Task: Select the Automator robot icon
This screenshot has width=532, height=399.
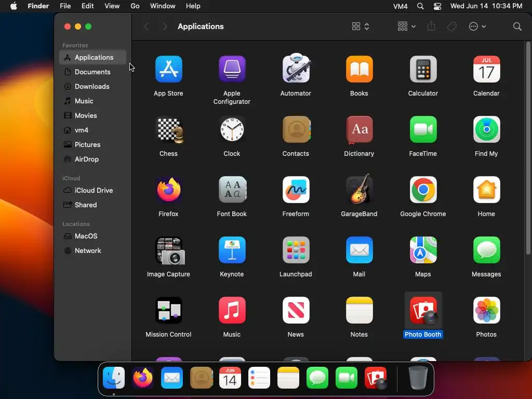Action: pos(296,68)
